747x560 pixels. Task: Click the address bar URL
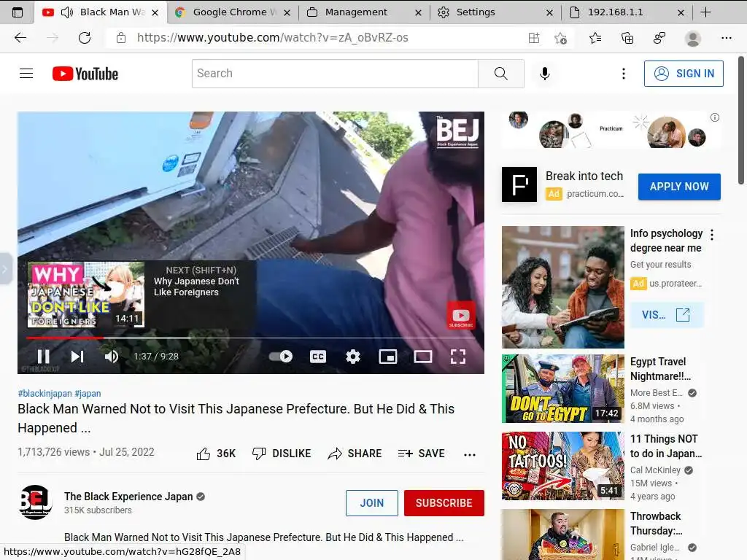[273, 38]
